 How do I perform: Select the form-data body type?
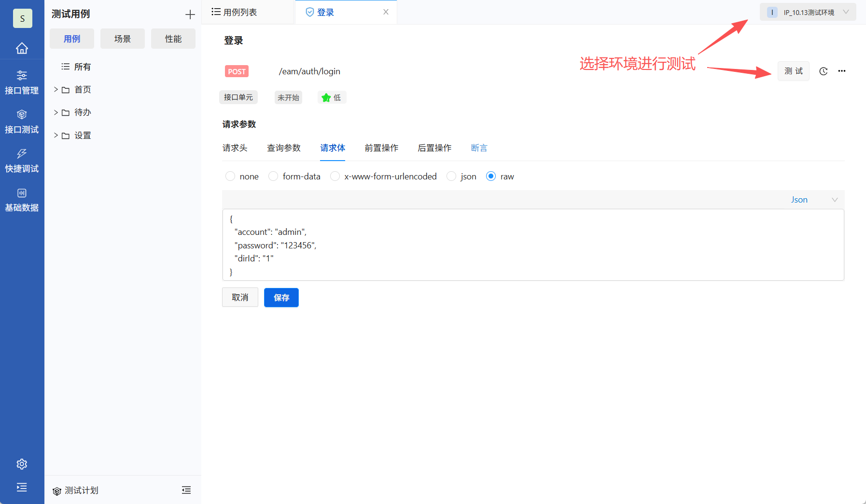(273, 176)
